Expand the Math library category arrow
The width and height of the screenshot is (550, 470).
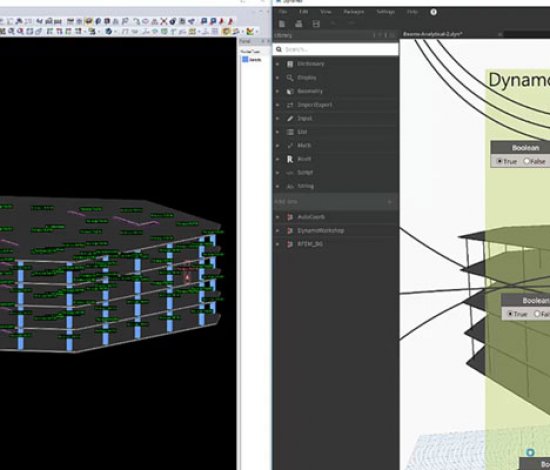[277, 146]
